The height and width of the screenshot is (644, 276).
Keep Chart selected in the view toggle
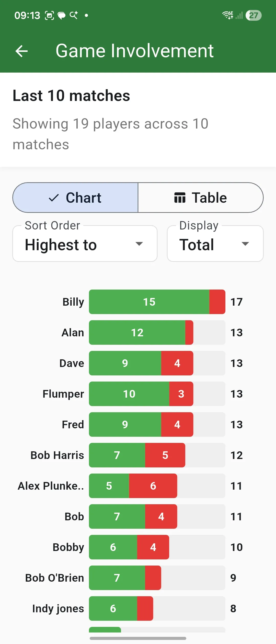coord(75,197)
